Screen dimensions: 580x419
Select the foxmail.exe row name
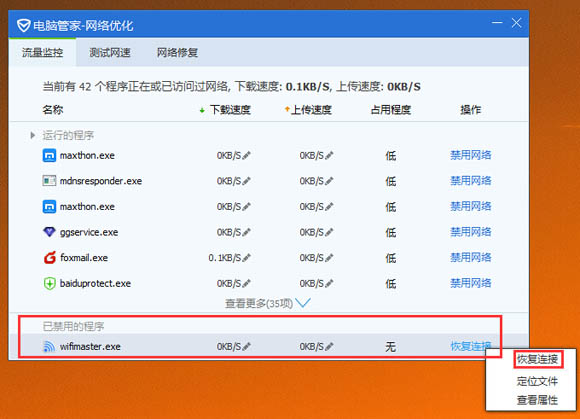tap(84, 257)
